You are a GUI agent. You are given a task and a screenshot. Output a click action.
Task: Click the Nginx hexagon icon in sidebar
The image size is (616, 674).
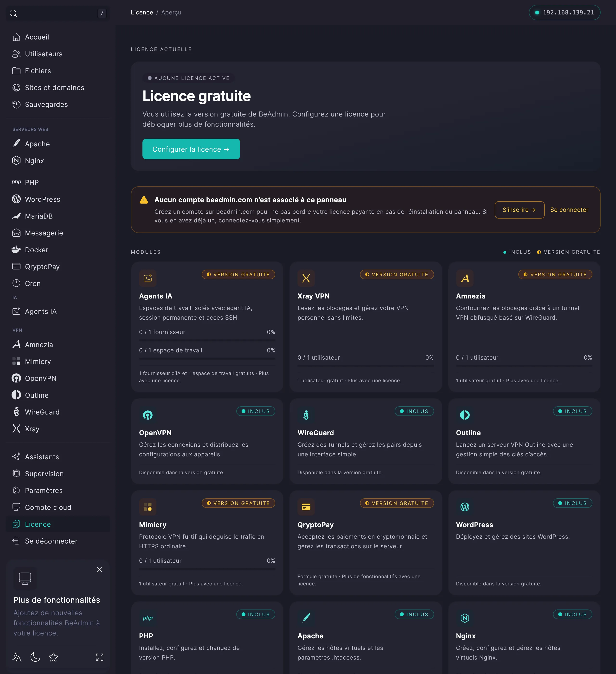(x=16, y=161)
